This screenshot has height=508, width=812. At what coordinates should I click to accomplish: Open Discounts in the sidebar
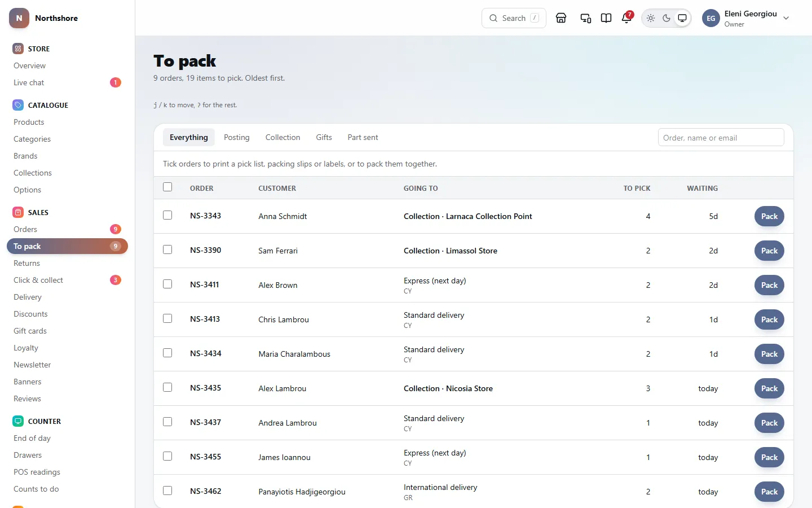67,314
